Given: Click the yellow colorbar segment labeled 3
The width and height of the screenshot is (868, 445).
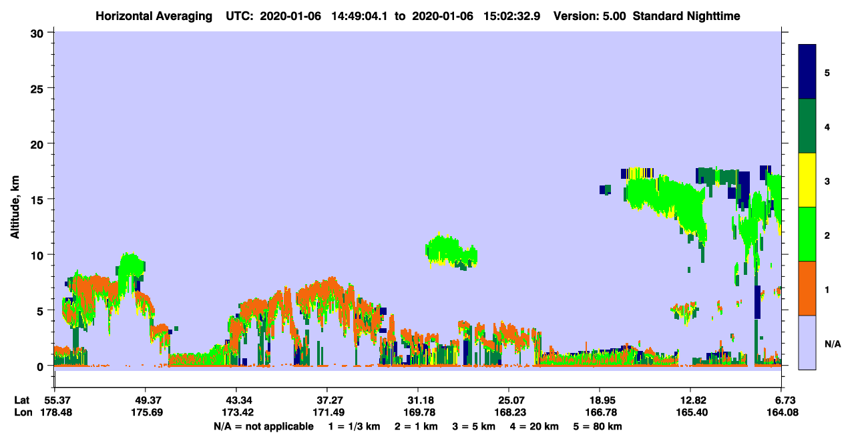Looking at the screenshot, I should coord(807,180).
